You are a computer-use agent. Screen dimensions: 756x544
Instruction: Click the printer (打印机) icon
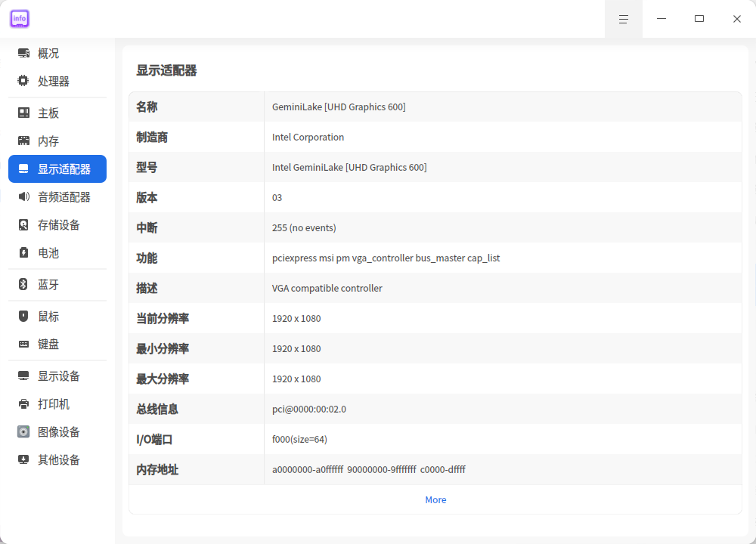coord(23,403)
